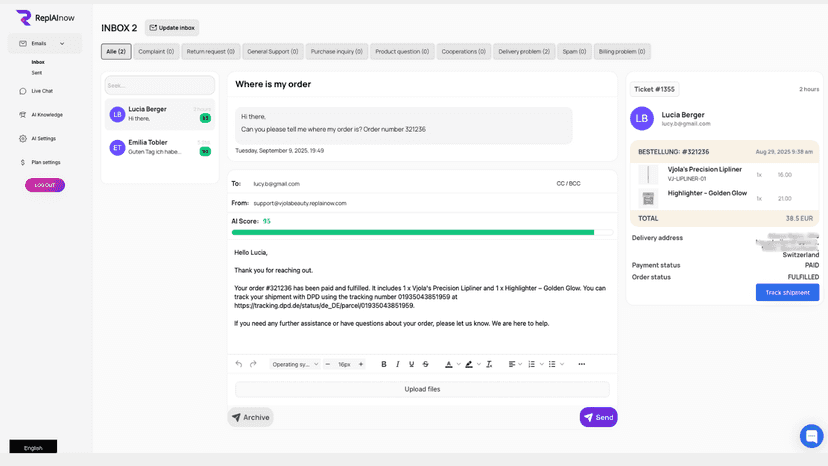
Task: Select the Billing problem (0) tab
Action: (622, 51)
